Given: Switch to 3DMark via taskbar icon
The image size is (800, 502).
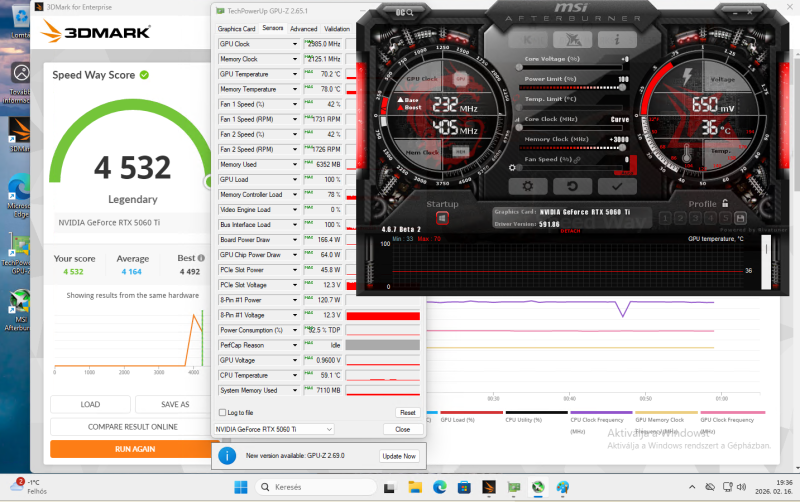Looking at the screenshot, I should [x=489, y=487].
